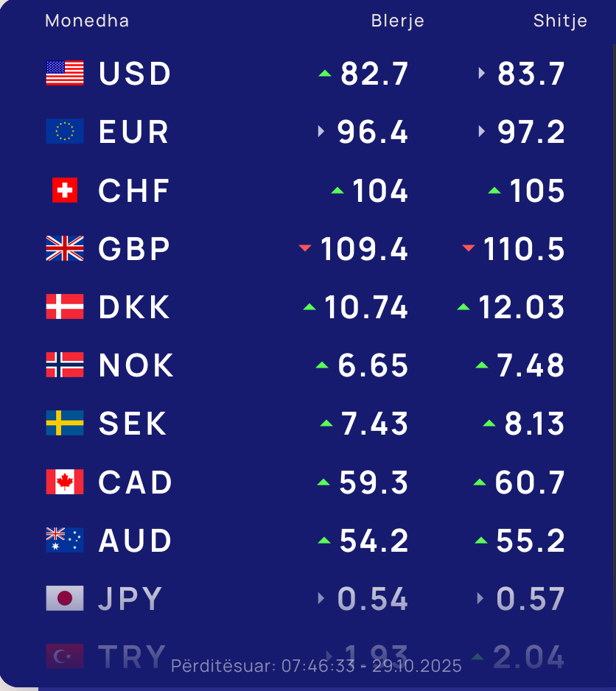This screenshot has height=691, width=616.
Task: Click the Canadian flag next to CAD
Action: 65,482
